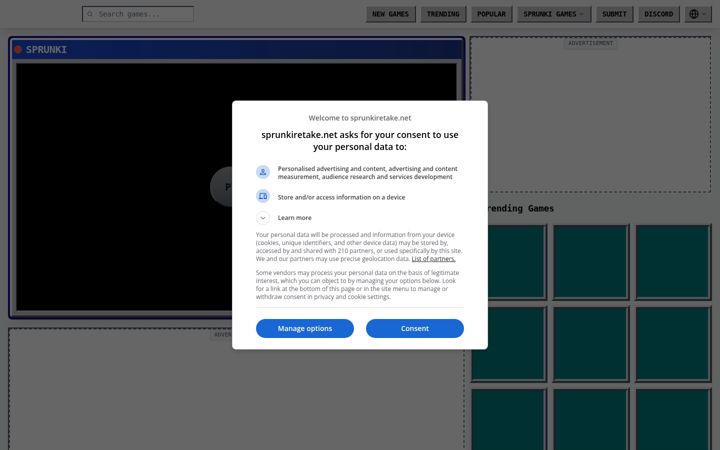Open Manage options in consent dialog
Image resolution: width=720 pixels, height=450 pixels.
[x=305, y=328]
